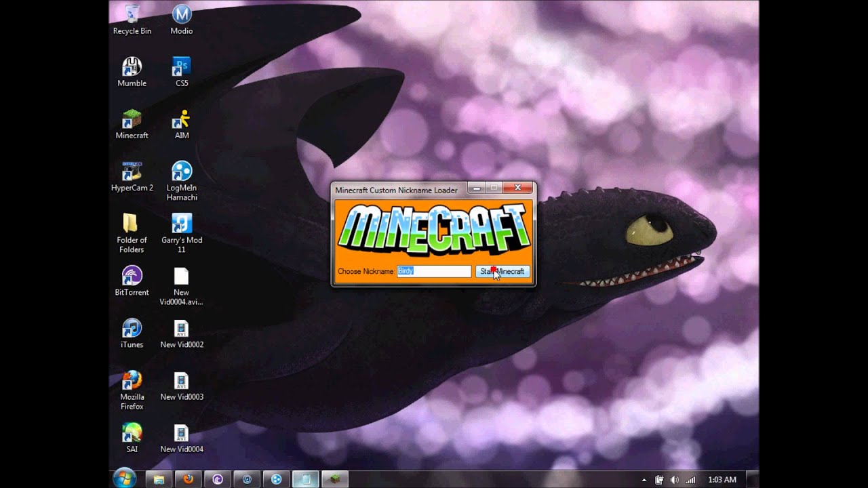Screen dimensions: 868x488
Task: Open Hamachi from the taskbar
Action: [x=276, y=479]
